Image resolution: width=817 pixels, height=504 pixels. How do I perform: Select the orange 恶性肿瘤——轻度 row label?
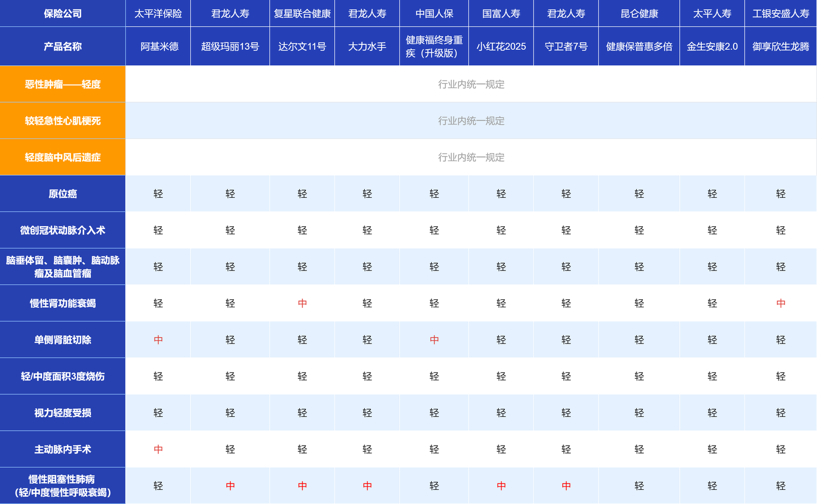62,84
